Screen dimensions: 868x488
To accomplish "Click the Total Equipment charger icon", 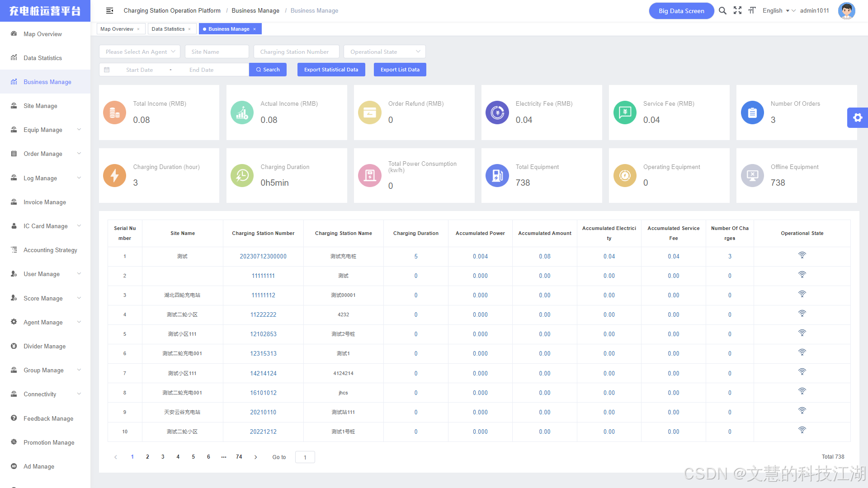I will pyautogui.click(x=497, y=175).
